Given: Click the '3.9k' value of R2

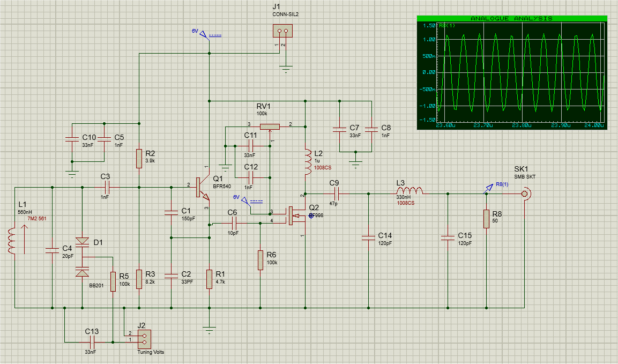Looking at the screenshot, I should 150,161.
